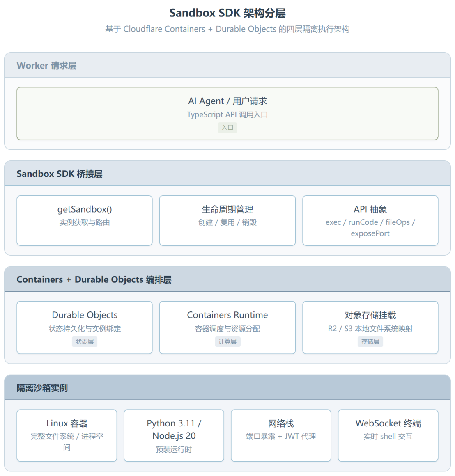The width and height of the screenshot is (455, 476).
Task: Open the 'Durable Objects' card
Action: pyautogui.click(x=85, y=327)
